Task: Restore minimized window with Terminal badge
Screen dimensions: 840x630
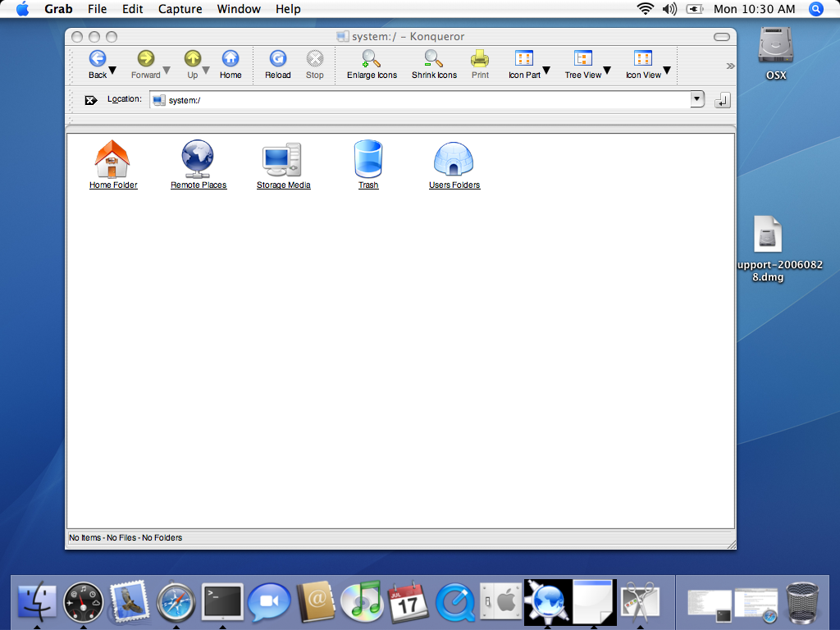Action: point(710,605)
